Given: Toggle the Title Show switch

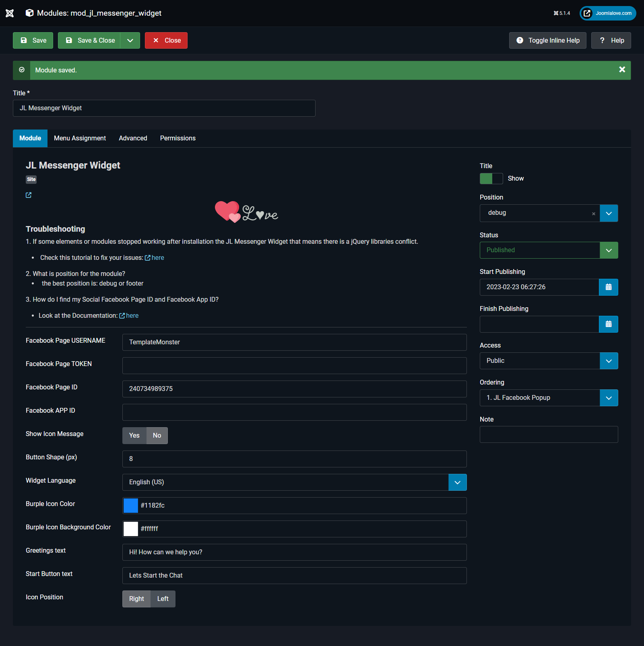Looking at the screenshot, I should click(x=491, y=179).
